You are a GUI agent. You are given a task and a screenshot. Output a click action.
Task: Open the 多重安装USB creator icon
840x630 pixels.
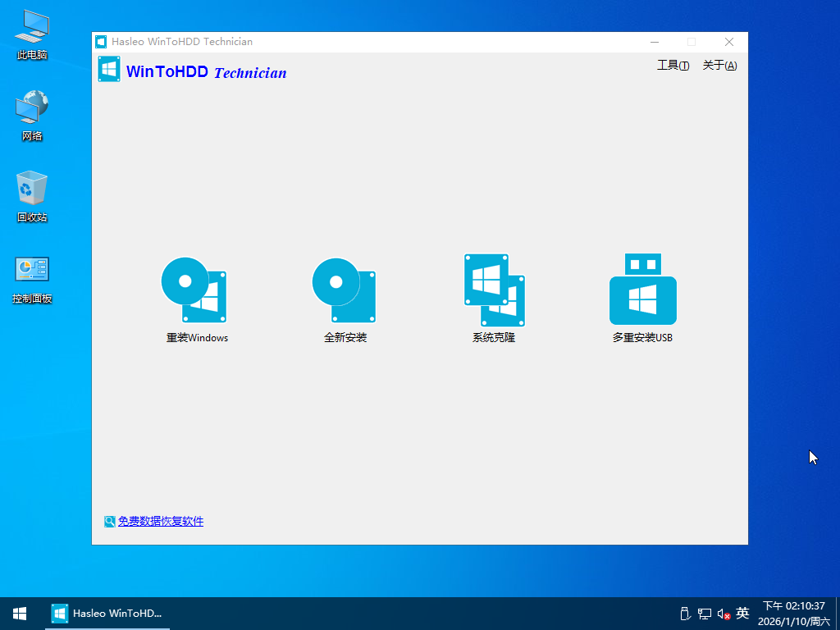pyautogui.click(x=642, y=290)
